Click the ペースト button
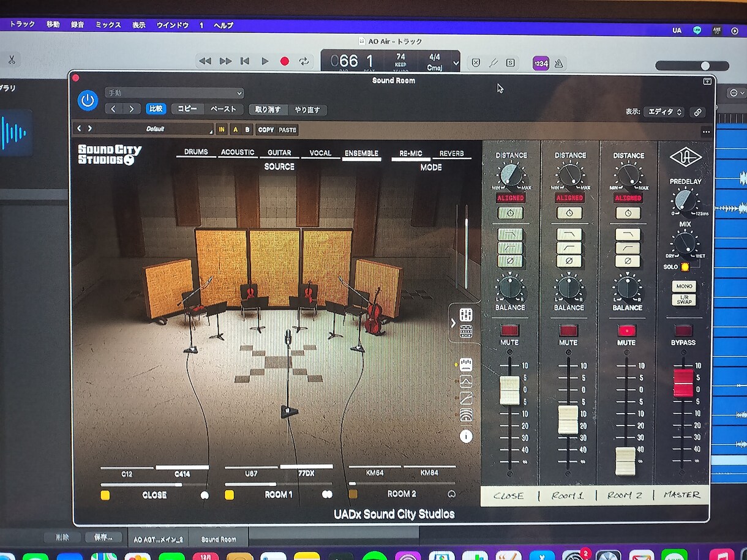The image size is (747, 560). pyautogui.click(x=223, y=109)
